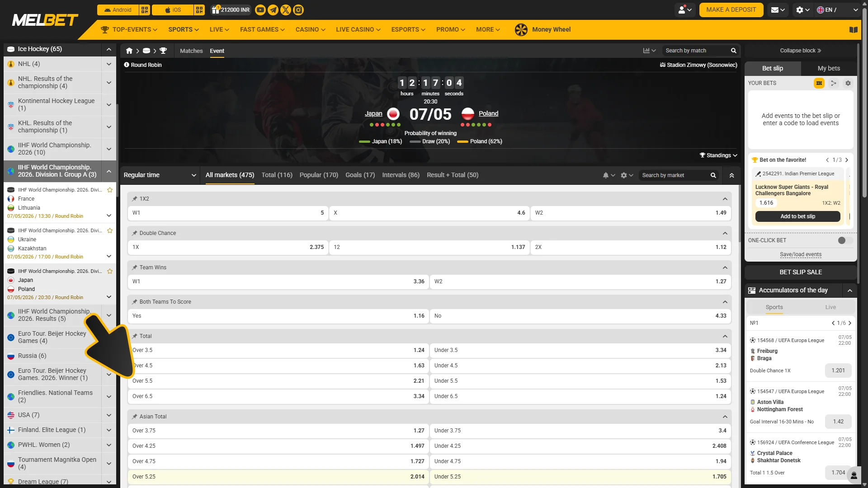
Task: Switch accumulators to the Live tab
Action: [x=830, y=307]
